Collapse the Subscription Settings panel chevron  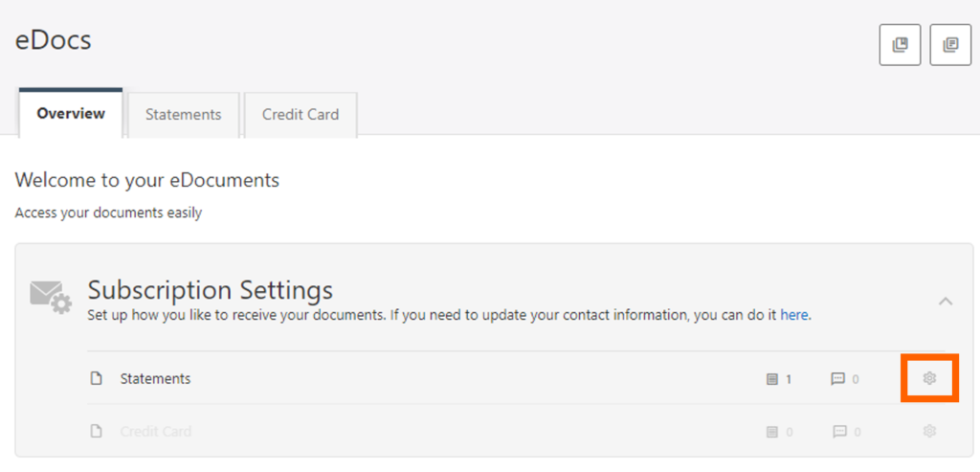tap(946, 302)
